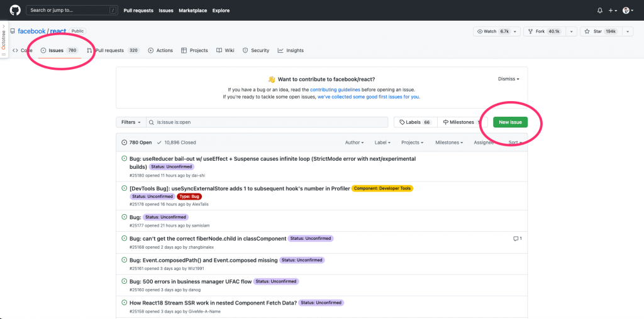The width and height of the screenshot is (644, 319).
Task: Open the Milestones button
Action: pos(462,122)
